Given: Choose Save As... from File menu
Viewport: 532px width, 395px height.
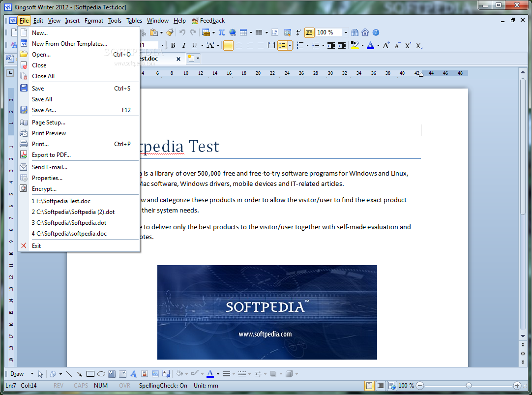Looking at the screenshot, I should [79, 110].
